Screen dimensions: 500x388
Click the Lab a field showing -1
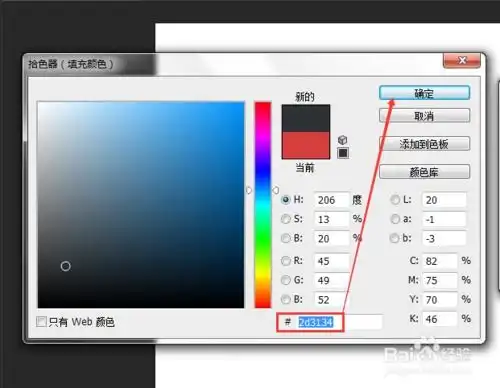pyautogui.click(x=444, y=219)
